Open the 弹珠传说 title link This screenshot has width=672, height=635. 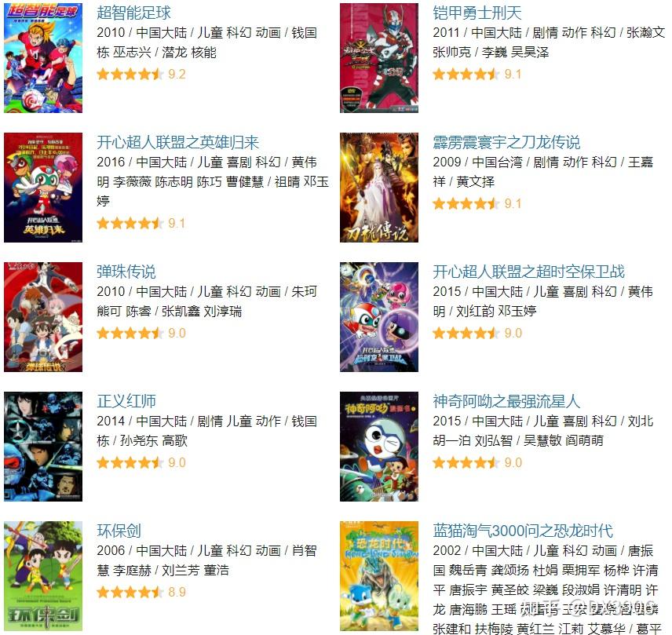126,272
